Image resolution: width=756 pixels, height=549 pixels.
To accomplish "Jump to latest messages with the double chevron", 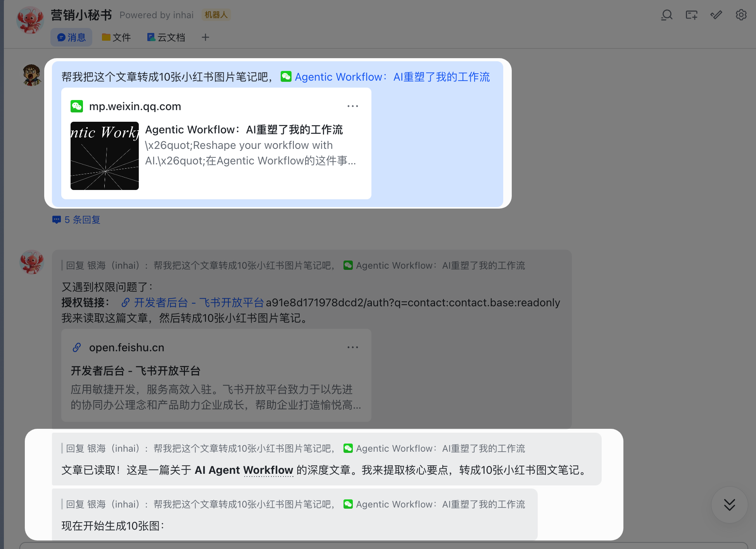I will point(729,505).
